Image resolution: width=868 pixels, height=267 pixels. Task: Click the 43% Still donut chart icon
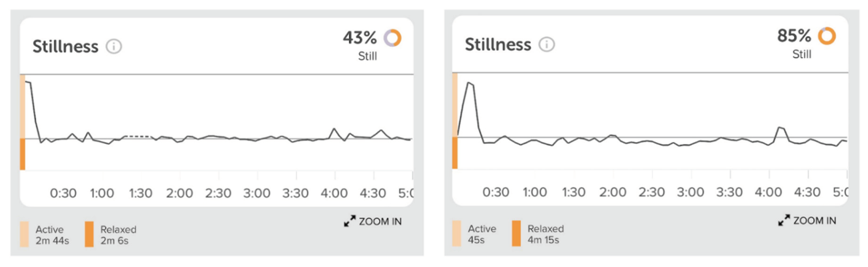(392, 38)
